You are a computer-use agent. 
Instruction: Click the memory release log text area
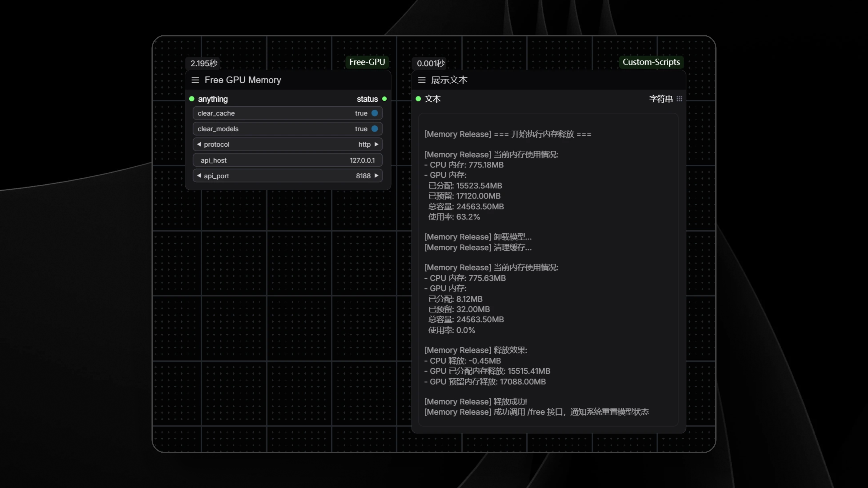point(548,270)
